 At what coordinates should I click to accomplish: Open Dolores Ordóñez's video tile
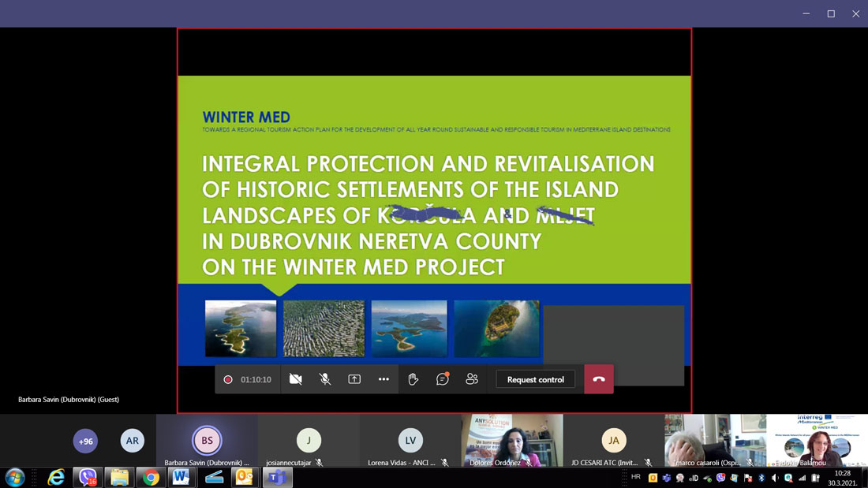[x=512, y=441]
